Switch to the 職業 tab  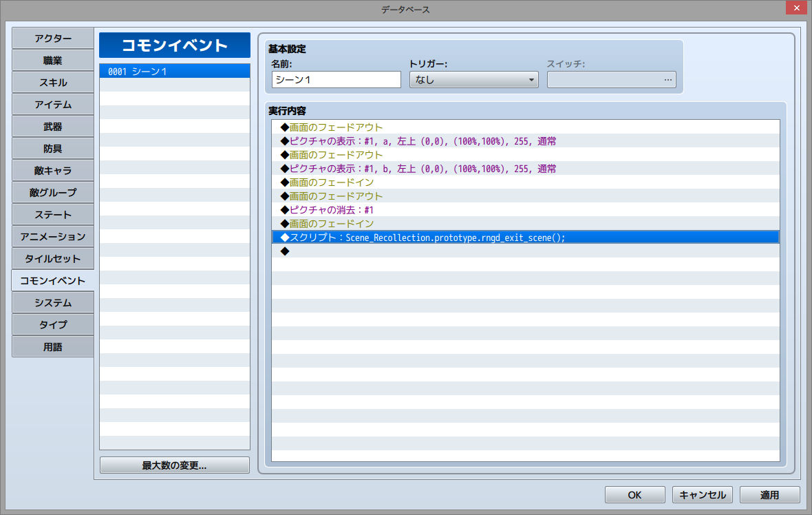[53, 61]
